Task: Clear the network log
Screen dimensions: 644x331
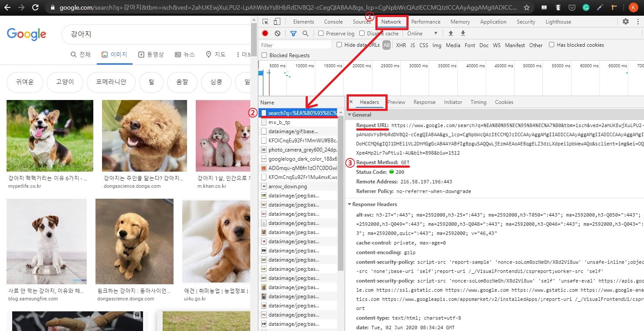Action: tap(277, 33)
